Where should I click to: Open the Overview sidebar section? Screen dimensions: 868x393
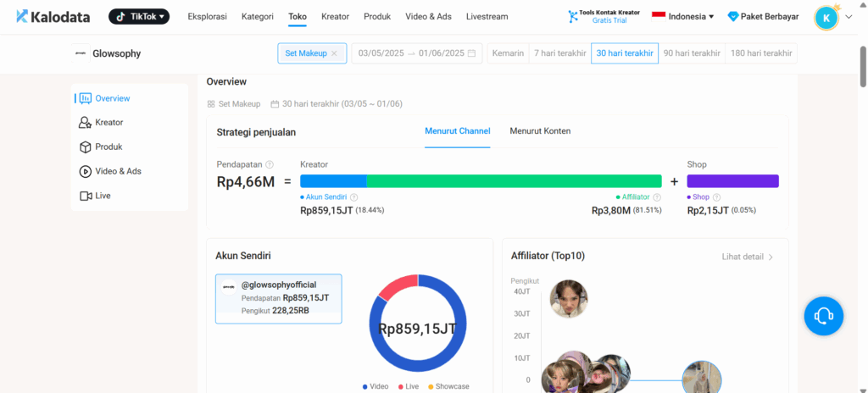click(x=130, y=98)
